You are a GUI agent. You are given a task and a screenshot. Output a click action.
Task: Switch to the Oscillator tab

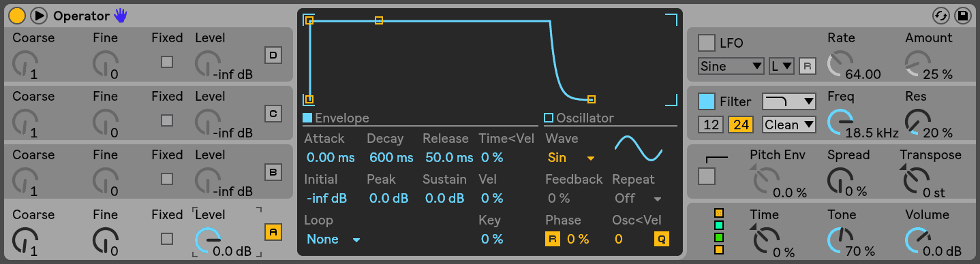pos(579,118)
